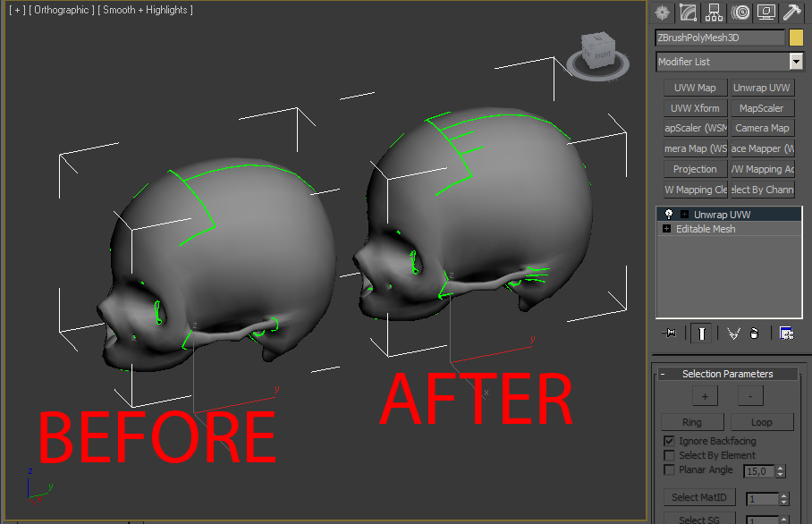812x524 pixels.
Task: Make the Unwrap UVW modifier unique
Action: point(733,333)
